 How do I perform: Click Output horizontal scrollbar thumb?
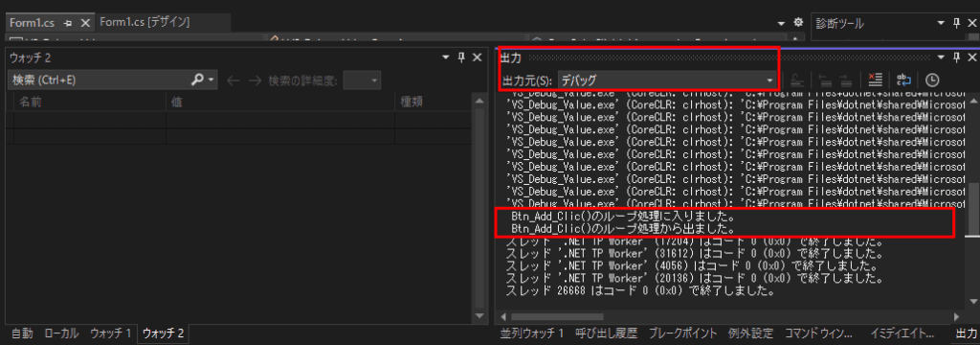[557, 317]
